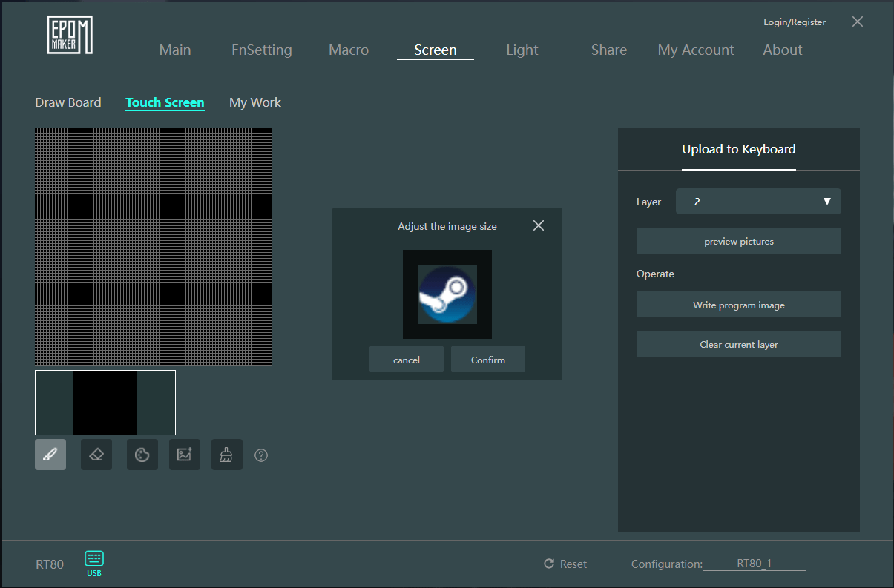
Task: Open the help question mark icon
Action: pos(261,455)
